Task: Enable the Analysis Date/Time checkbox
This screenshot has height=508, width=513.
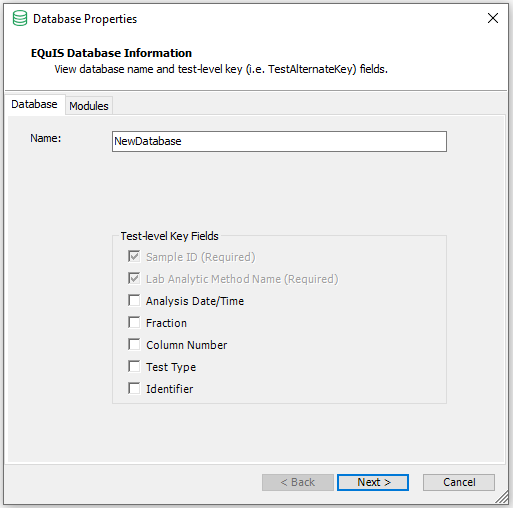Action: coord(134,301)
